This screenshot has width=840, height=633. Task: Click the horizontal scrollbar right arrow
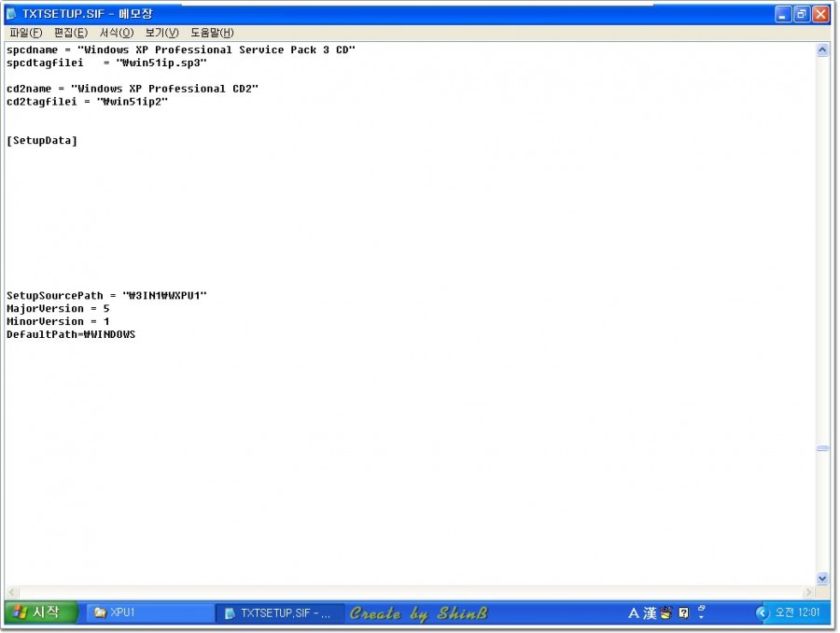(808, 592)
